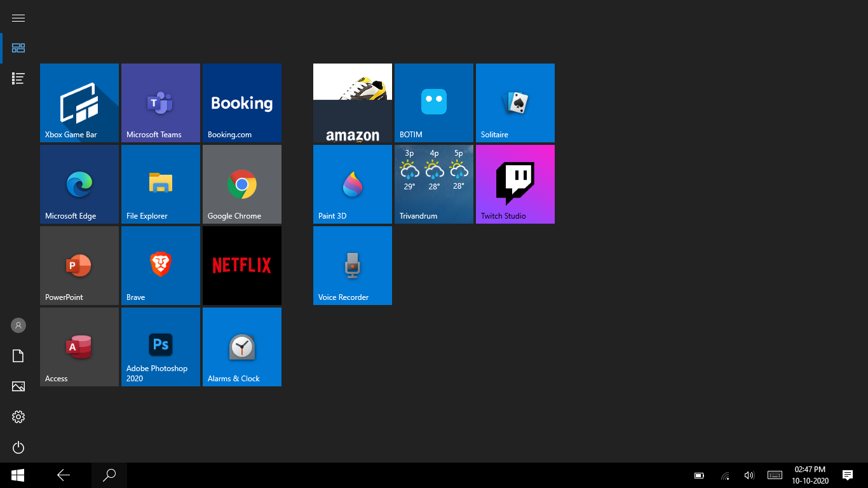The width and height of the screenshot is (868, 488).
Task: Open Solitaire tile
Action: (x=515, y=103)
